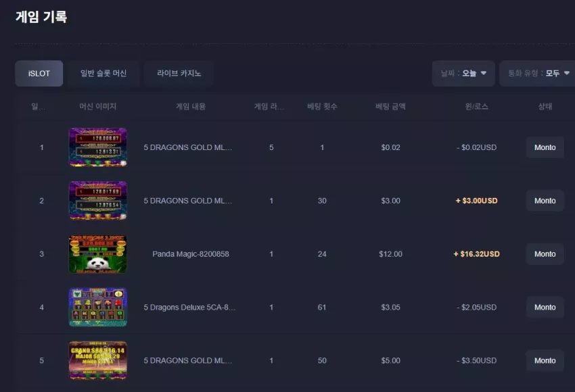The height and width of the screenshot is (392, 575).
Task: Open the 통화 유형 모두 currency dropdown
Action: click(538, 73)
